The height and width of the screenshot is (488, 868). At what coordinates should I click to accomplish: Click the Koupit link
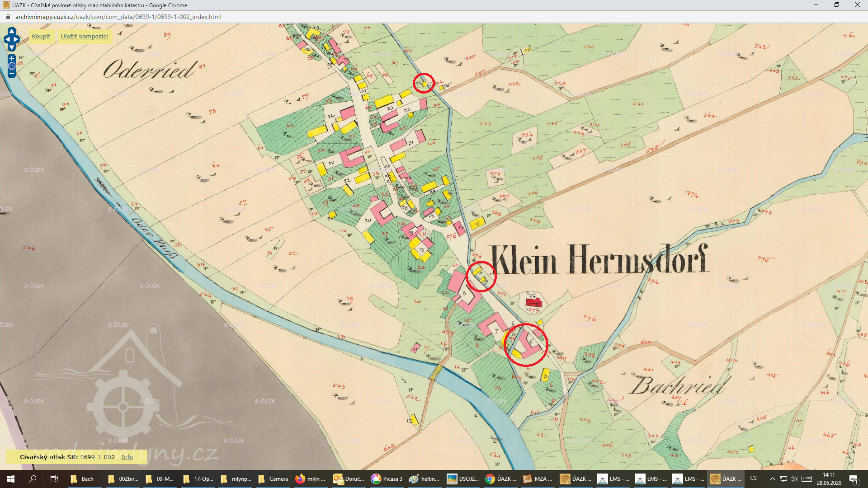41,36
